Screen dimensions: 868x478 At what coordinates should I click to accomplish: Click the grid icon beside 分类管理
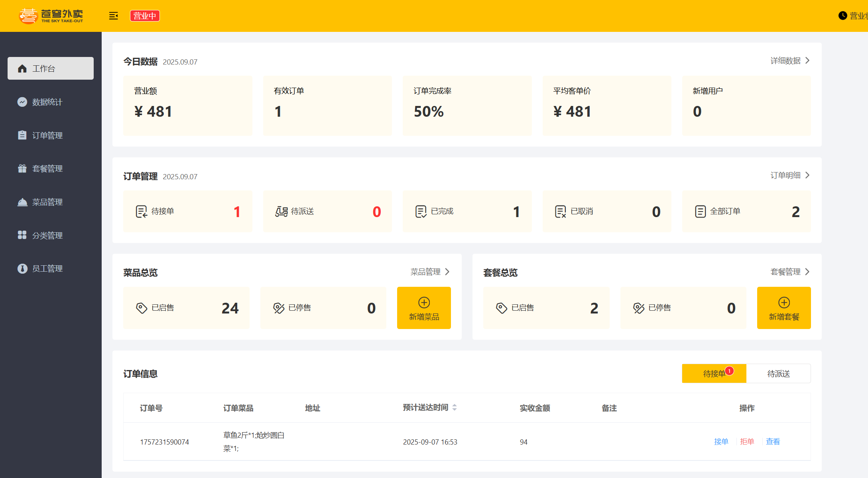click(22, 235)
